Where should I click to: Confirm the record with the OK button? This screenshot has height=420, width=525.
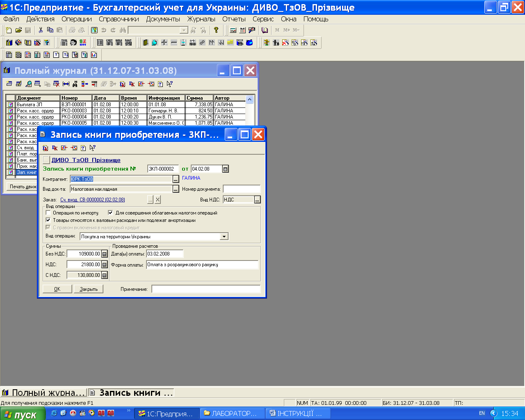[57, 289]
